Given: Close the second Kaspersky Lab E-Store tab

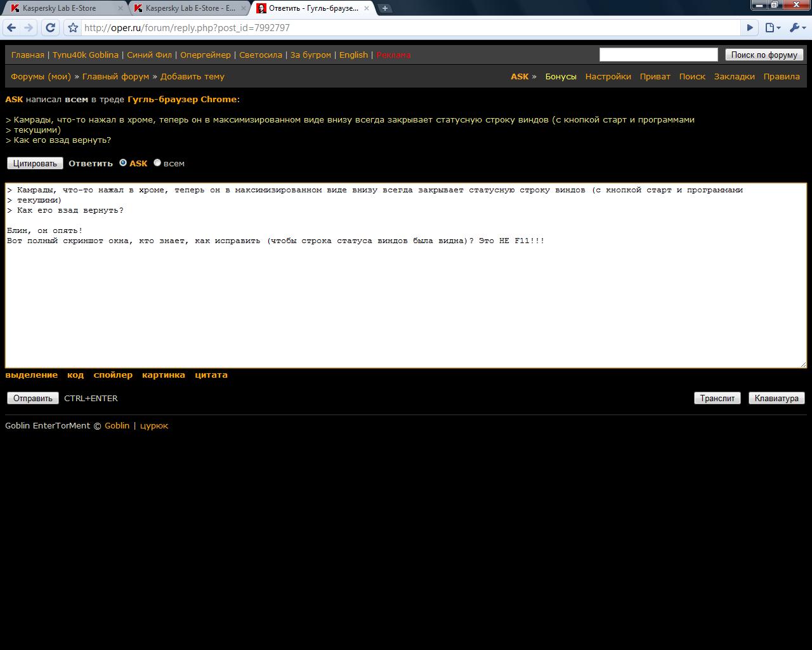Looking at the screenshot, I should pyautogui.click(x=243, y=8).
